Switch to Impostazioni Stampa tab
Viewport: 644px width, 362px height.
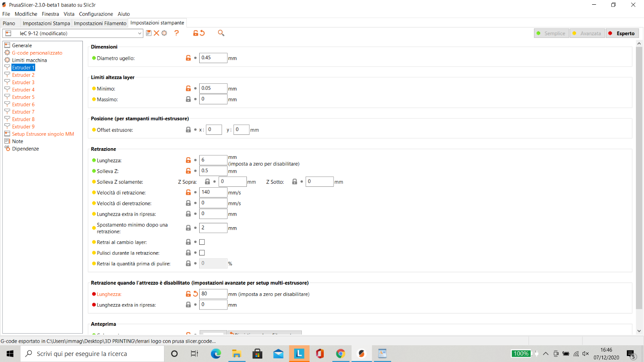46,23
